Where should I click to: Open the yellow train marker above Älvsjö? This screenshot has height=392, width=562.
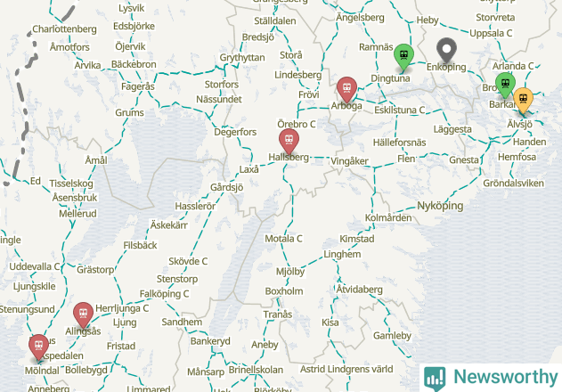(523, 100)
